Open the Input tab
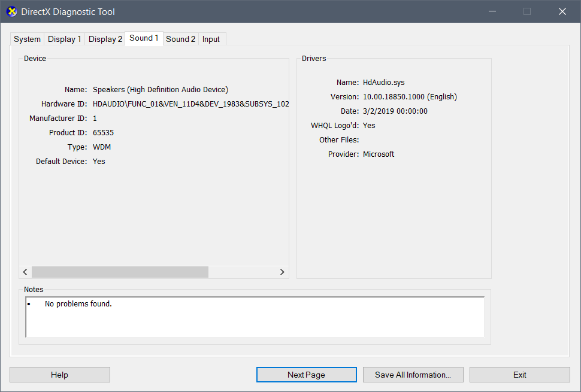Image resolution: width=581 pixels, height=392 pixels. [211, 39]
